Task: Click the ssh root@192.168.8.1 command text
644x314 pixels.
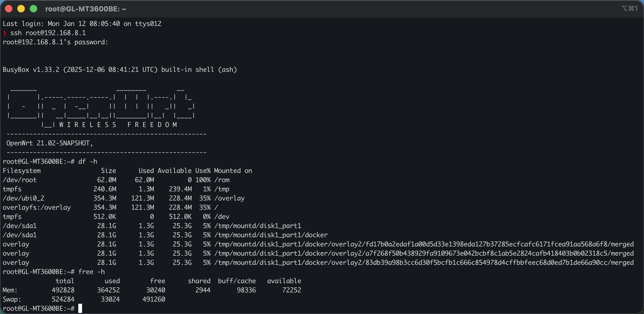Action: [x=48, y=33]
